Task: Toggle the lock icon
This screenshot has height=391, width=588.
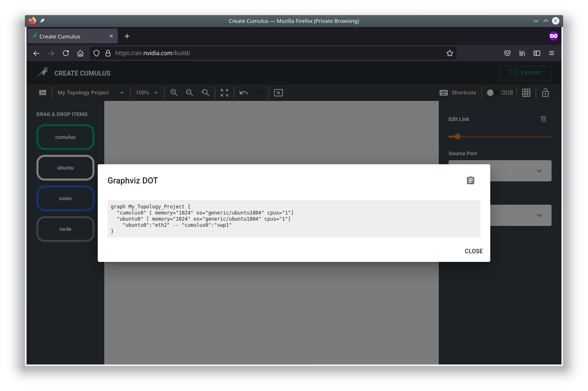Action: (545, 93)
